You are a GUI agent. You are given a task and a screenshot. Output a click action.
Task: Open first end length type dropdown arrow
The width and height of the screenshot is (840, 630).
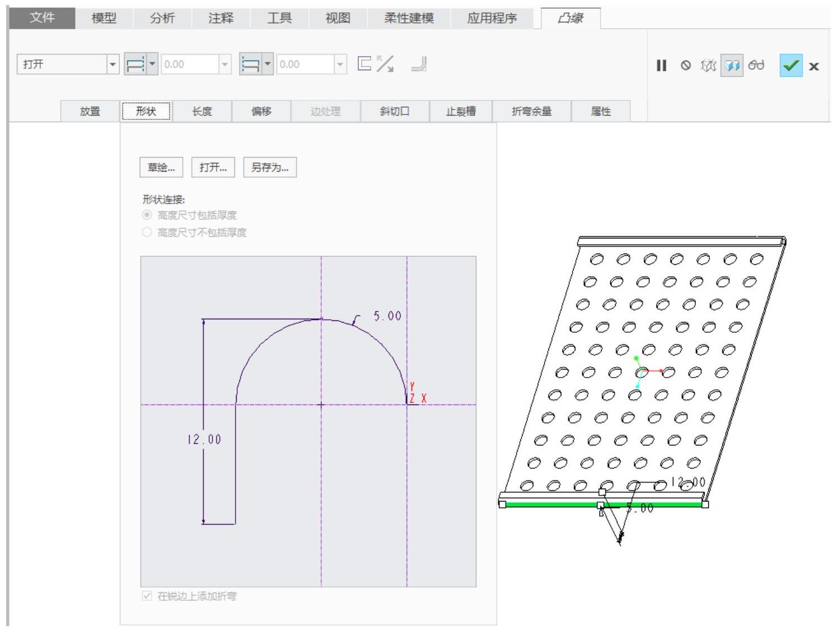tap(152, 65)
